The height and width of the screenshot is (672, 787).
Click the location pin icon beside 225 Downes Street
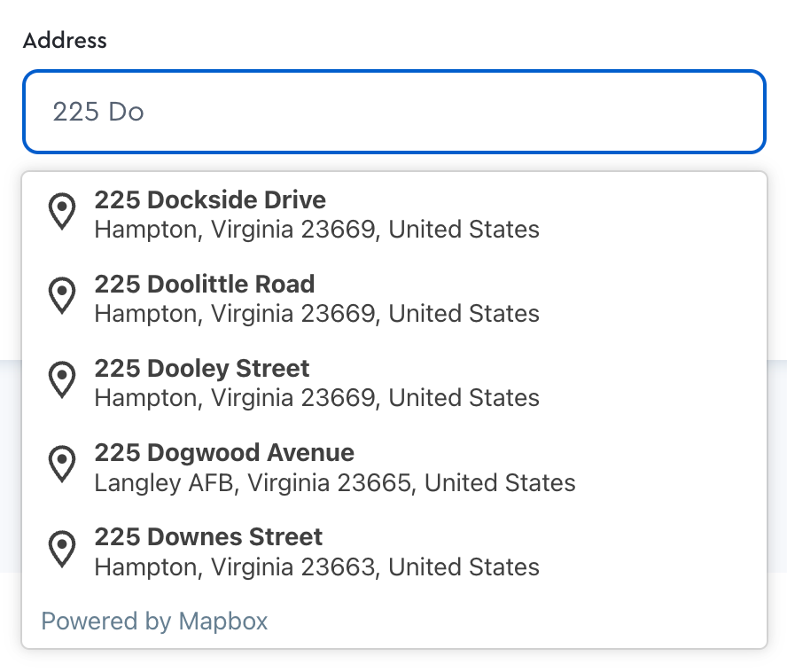pos(61,547)
